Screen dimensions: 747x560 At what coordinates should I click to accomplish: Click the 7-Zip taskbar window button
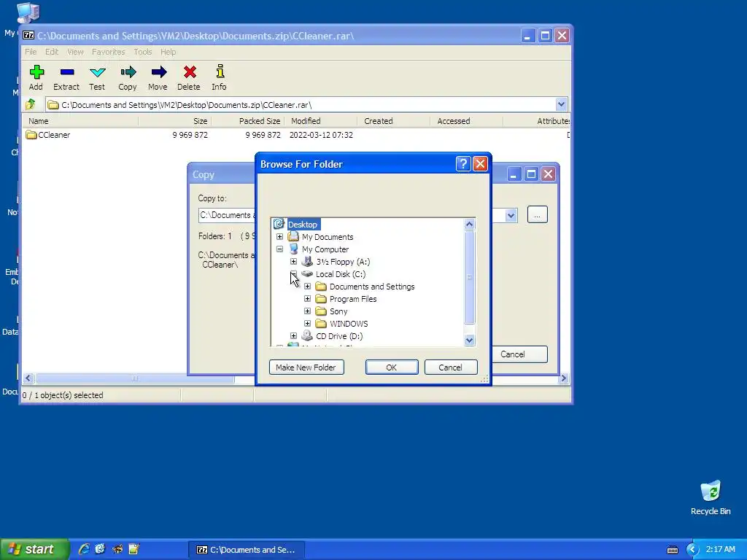click(247, 550)
